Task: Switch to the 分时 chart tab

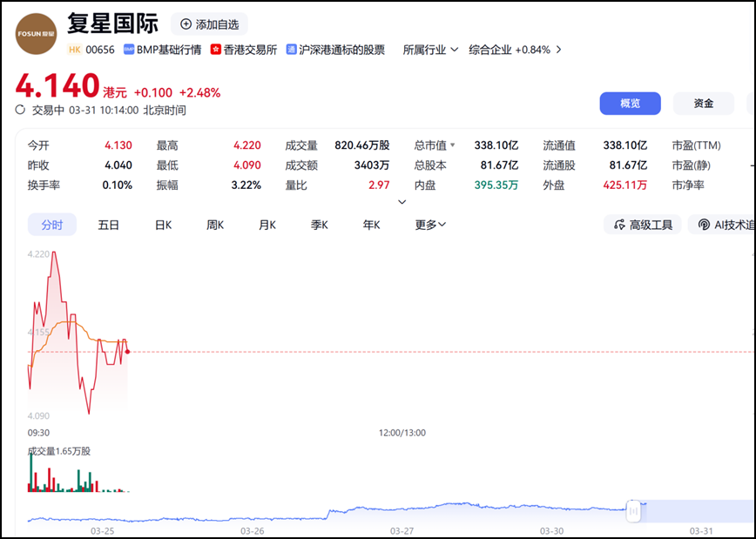Action: (52, 225)
